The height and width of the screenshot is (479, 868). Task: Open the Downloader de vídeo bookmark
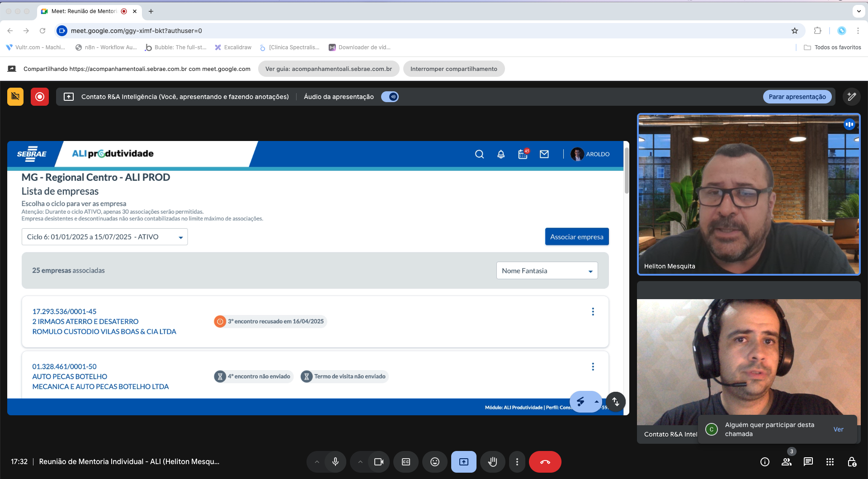click(x=359, y=47)
